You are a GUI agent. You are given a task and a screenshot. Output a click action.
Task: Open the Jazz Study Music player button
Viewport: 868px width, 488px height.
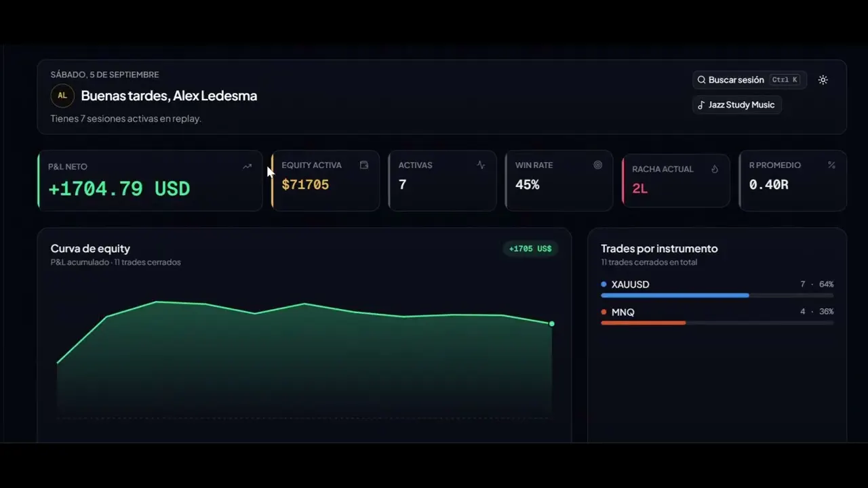[x=737, y=105]
